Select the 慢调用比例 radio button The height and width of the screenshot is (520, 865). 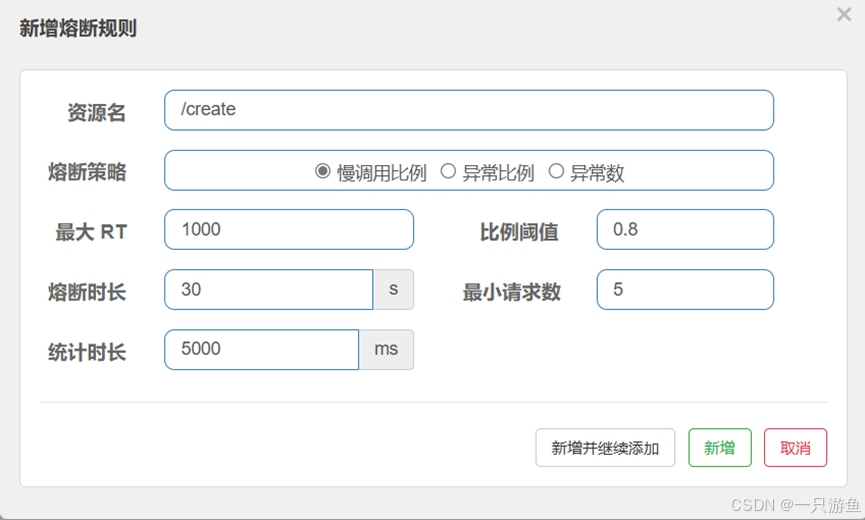pos(323,171)
